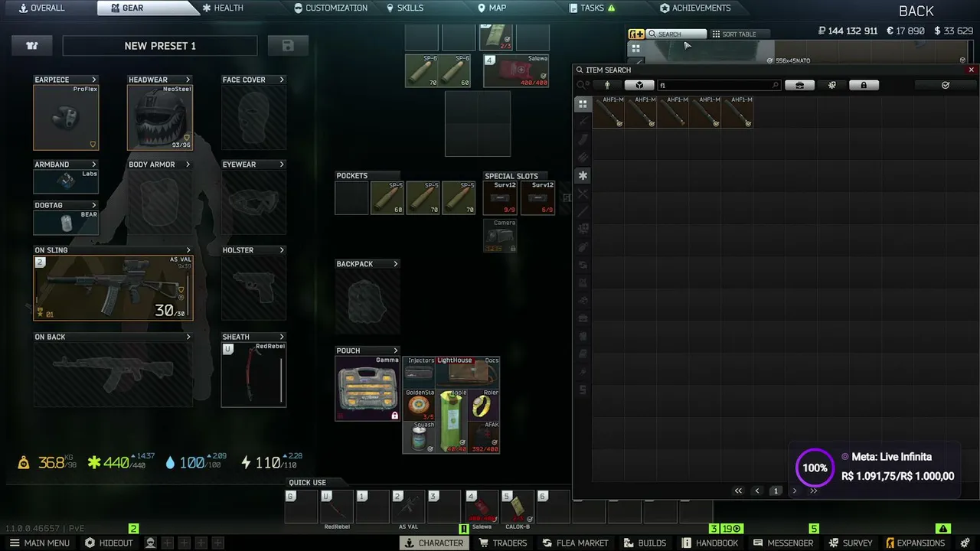This screenshot has height=551, width=980.
Task: Switch to the Overall tab
Action: point(42,8)
